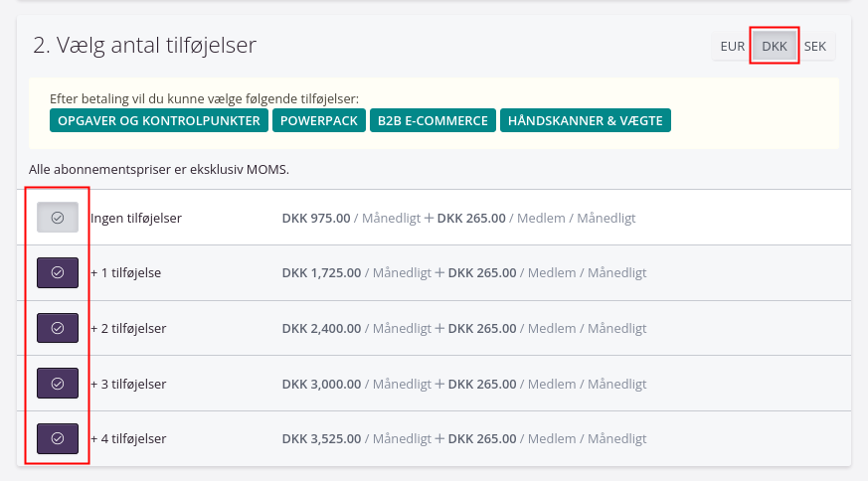The width and height of the screenshot is (868, 481).
Task: Select the B2B E-COMMERCE tag
Action: point(433,120)
